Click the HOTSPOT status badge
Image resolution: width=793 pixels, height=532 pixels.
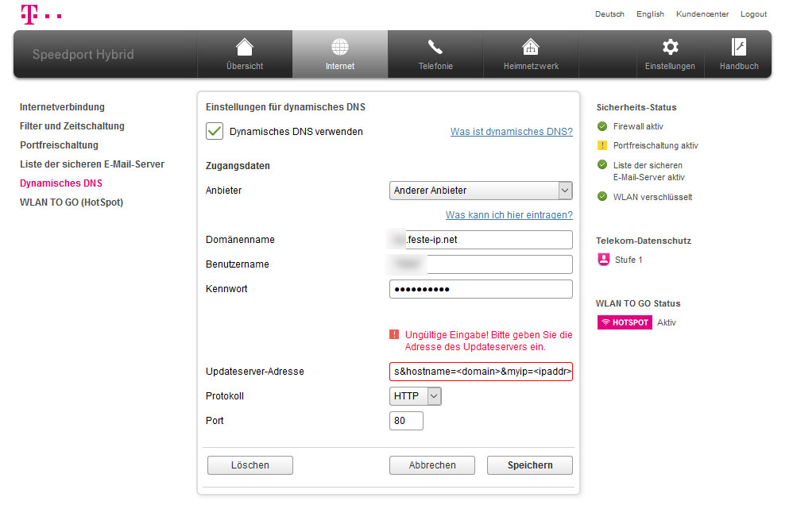click(625, 322)
